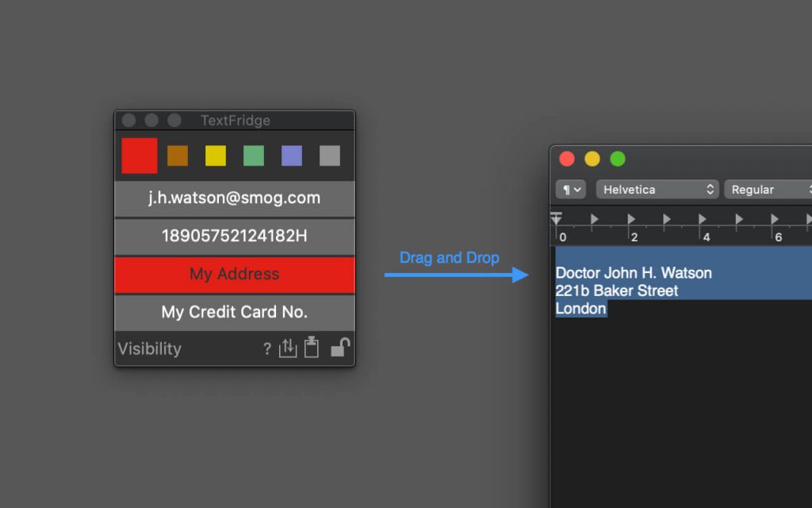Choose the yellow color swatch

pyautogui.click(x=216, y=156)
